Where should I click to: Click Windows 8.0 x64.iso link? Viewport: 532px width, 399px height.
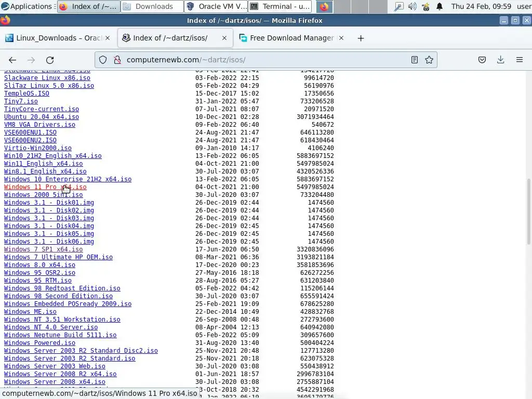pyautogui.click(x=39, y=265)
